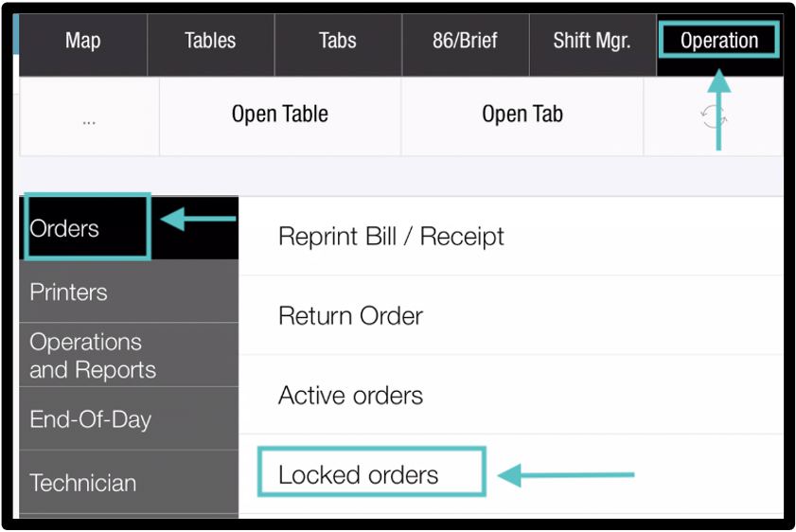Go to the 86/Brief tab
Image resolution: width=796 pixels, height=532 pixels.
(x=465, y=41)
